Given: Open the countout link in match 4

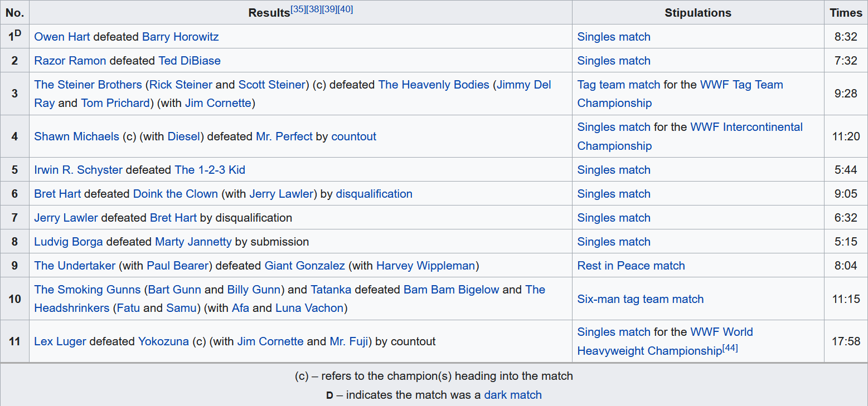Looking at the screenshot, I should pyautogui.click(x=353, y=136).
